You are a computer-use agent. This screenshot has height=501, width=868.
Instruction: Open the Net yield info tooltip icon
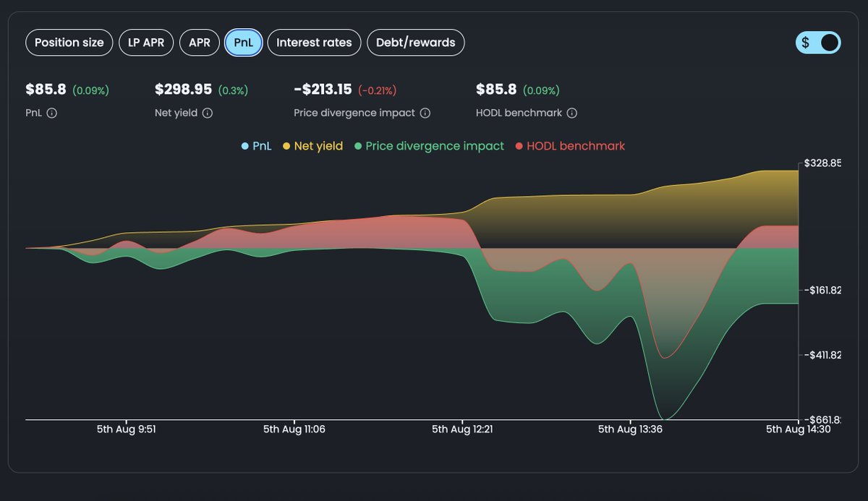point(208,113)
